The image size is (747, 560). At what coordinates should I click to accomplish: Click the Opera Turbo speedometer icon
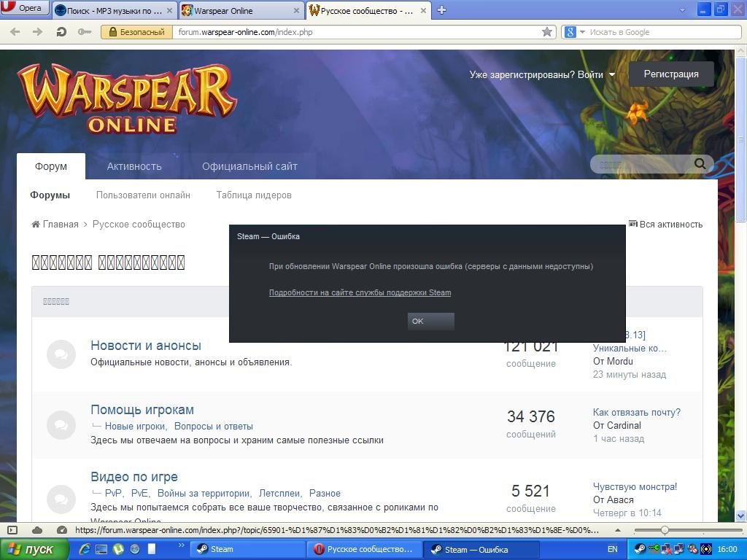coord(61,530)
